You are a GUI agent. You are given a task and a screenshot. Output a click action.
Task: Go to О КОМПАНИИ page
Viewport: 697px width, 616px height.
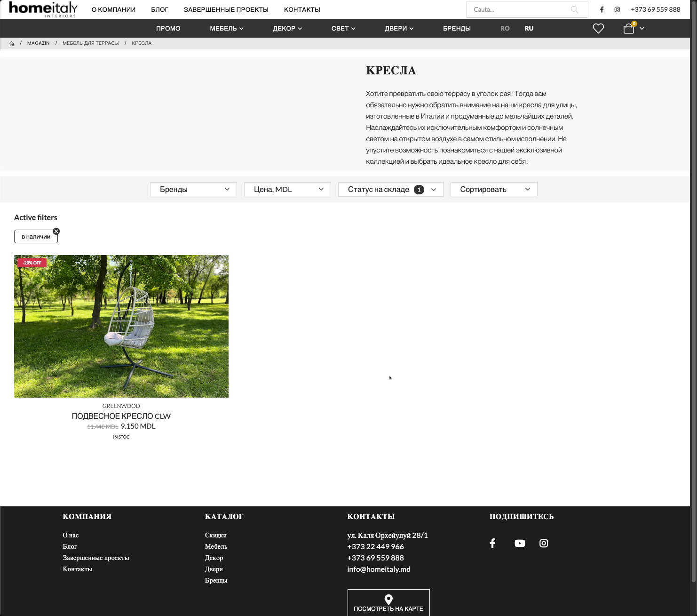click(113, 9)
